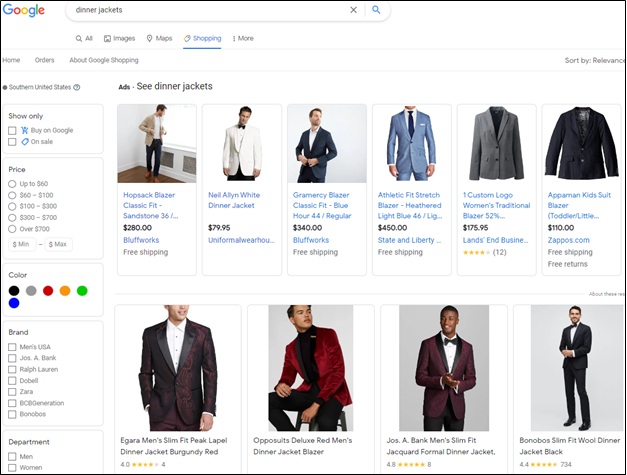
Task: Filter by green color swatch
Action: 82,291
